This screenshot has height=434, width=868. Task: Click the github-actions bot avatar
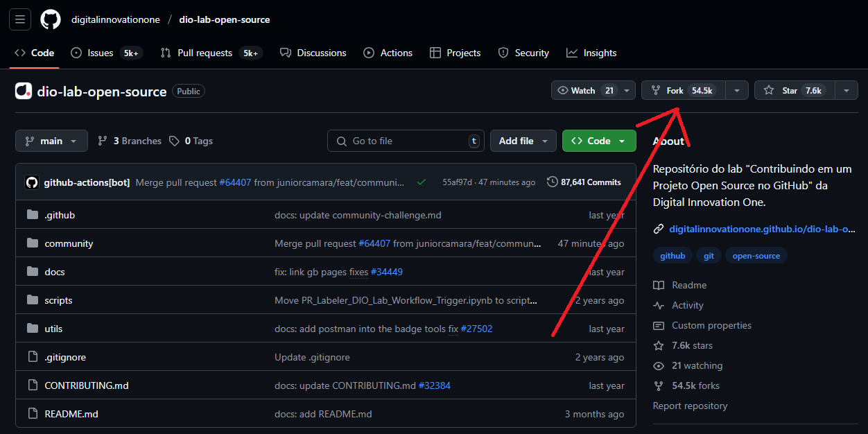click(32, 182)
